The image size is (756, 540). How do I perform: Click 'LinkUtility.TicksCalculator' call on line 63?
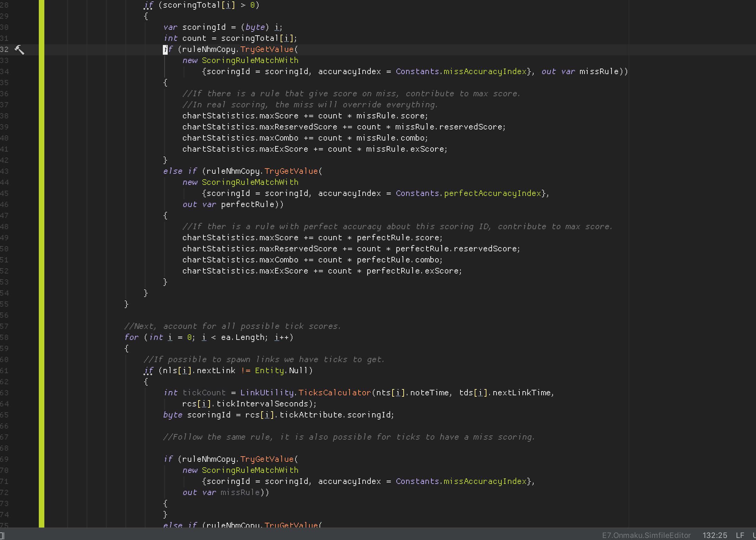[306, 393]
